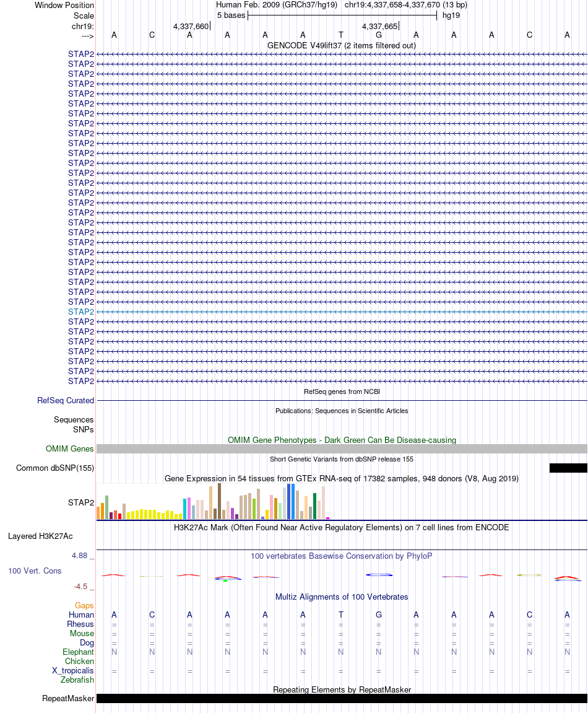Open the GTEx Gene Expression track title
This screenshot has width=588, height=713.
coord(342,478)
